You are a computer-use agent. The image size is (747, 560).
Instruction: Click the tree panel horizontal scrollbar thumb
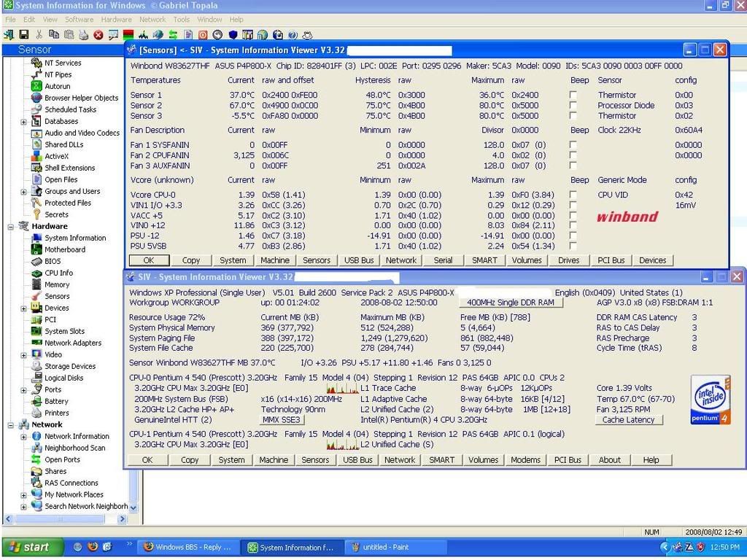click(x=60, y=519)
